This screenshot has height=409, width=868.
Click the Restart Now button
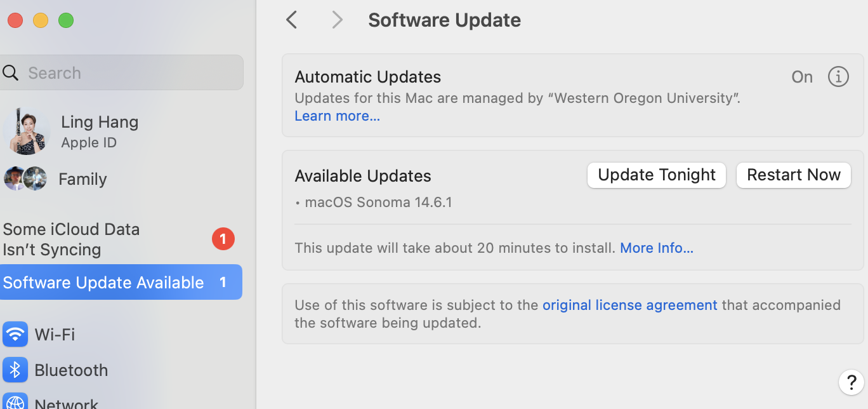click(794, 175)
